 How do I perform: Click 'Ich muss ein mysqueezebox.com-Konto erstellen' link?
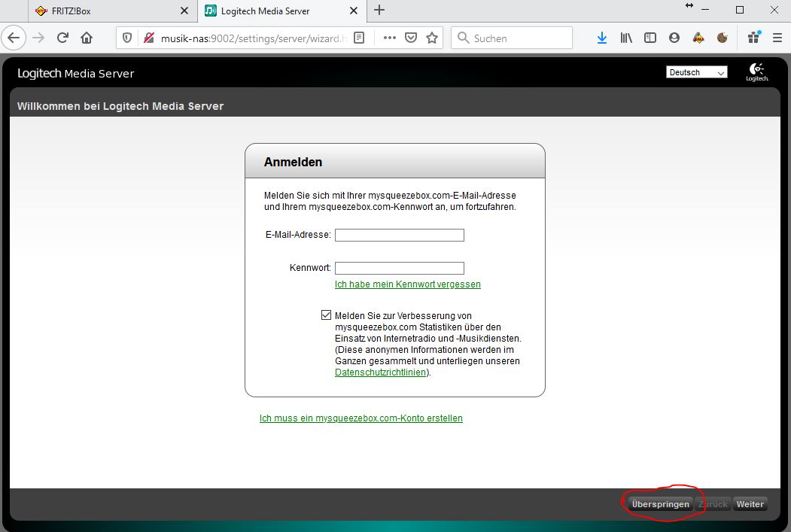pos(361,418)
